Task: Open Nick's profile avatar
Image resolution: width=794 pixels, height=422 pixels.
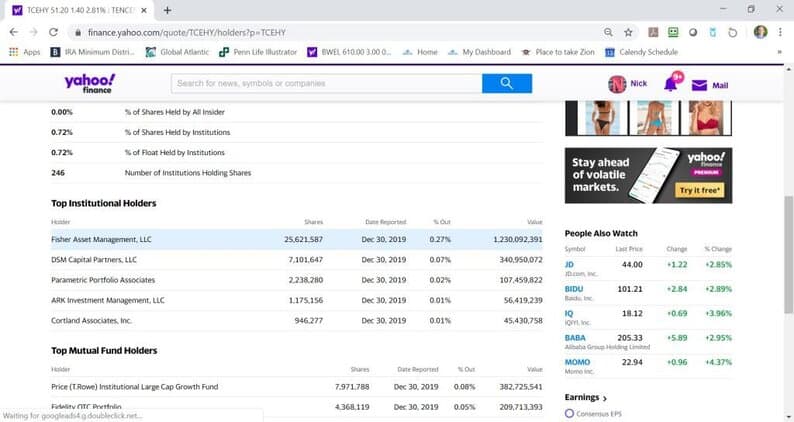Action: 617,84
